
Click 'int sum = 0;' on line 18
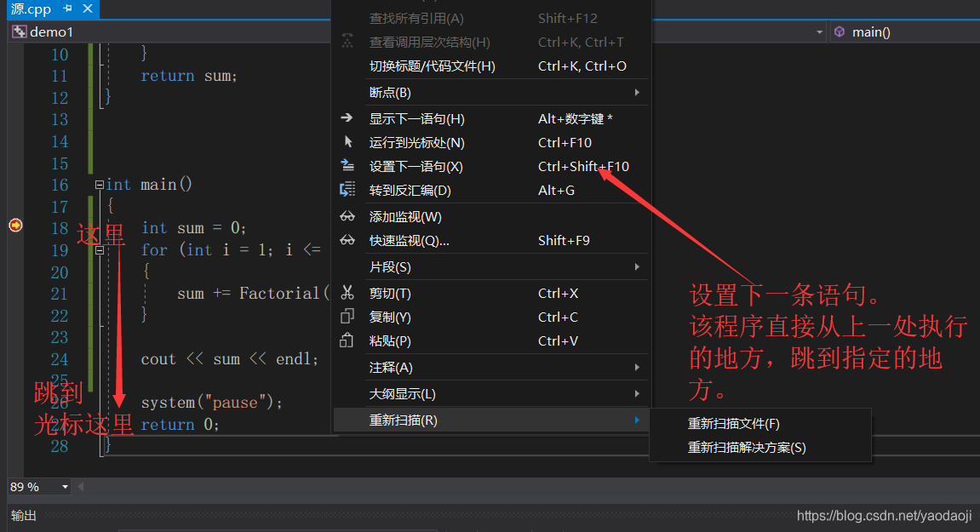pos(194,227)
